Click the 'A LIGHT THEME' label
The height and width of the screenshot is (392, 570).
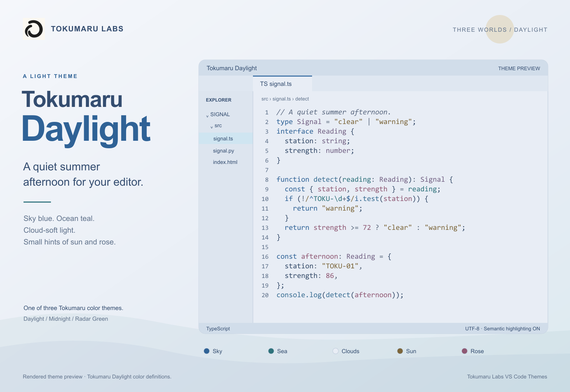[x=50, y=76]
